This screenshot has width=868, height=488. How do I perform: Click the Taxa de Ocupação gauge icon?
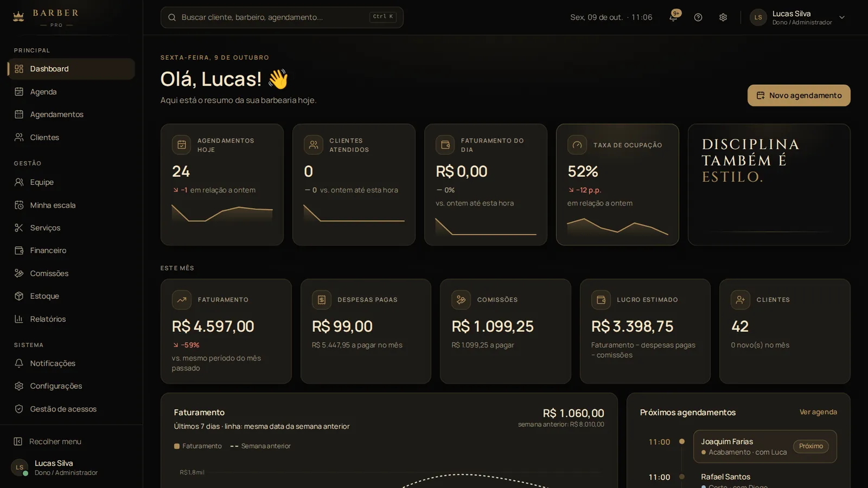pyautogui.click(x=577, y=145)
